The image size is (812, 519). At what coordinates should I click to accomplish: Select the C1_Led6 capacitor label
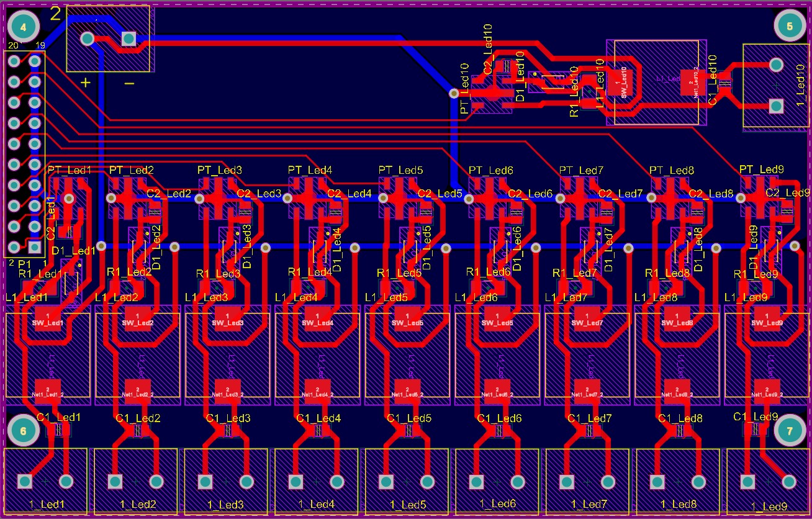coord(500,418)
